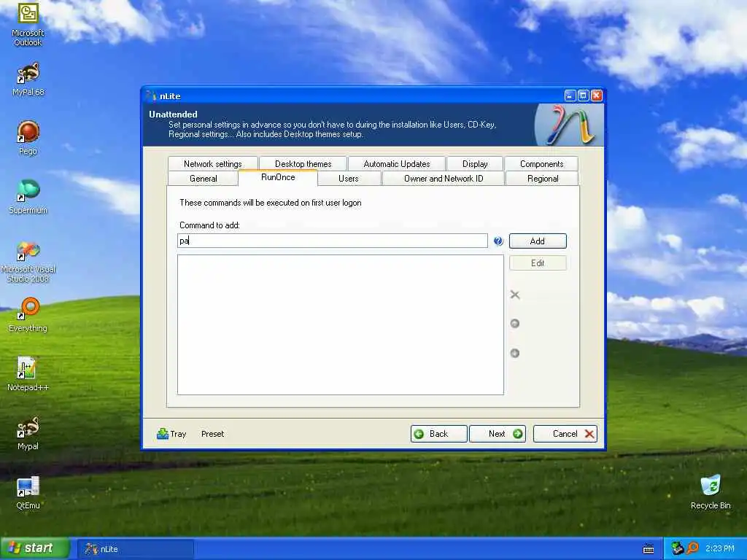Viewport: 747px width, 560px height.
Task: Open Microsoft Outlook desktop icon
Action: tap(28, 24)
